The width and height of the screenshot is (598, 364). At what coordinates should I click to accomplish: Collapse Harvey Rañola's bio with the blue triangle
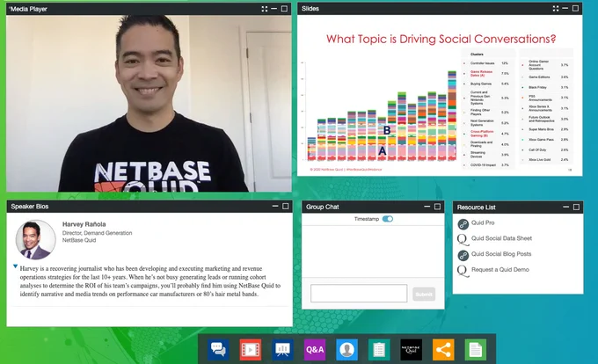coord(15,266)
